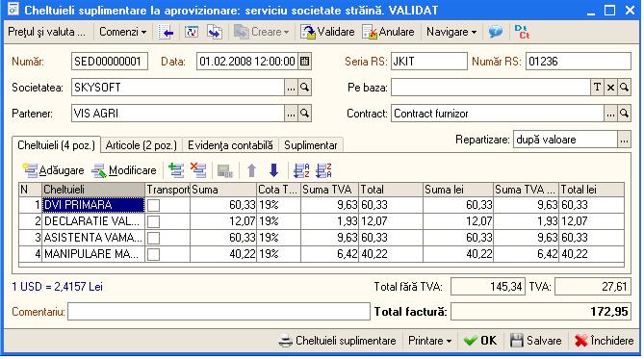Open the Comenzi dropdown menu
Image resolution: width=644 pixels, height=359 pixels.
tap(122, 32)
